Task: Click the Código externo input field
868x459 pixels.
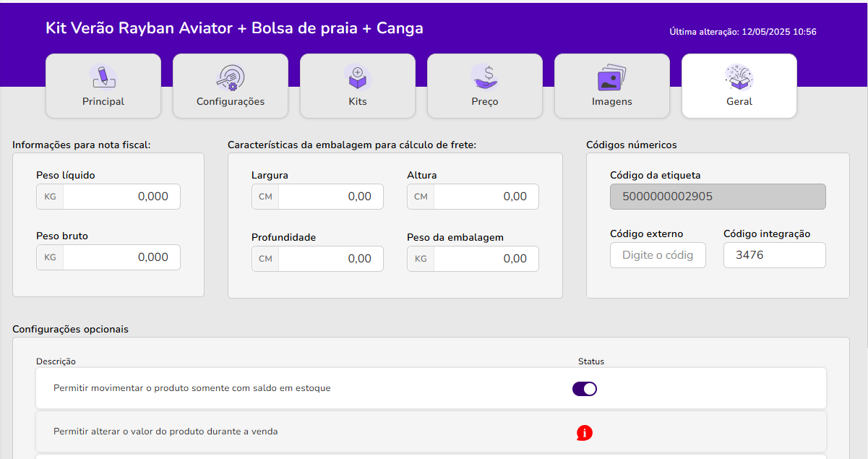Action: pyautogui.click(x=658, y=255)
